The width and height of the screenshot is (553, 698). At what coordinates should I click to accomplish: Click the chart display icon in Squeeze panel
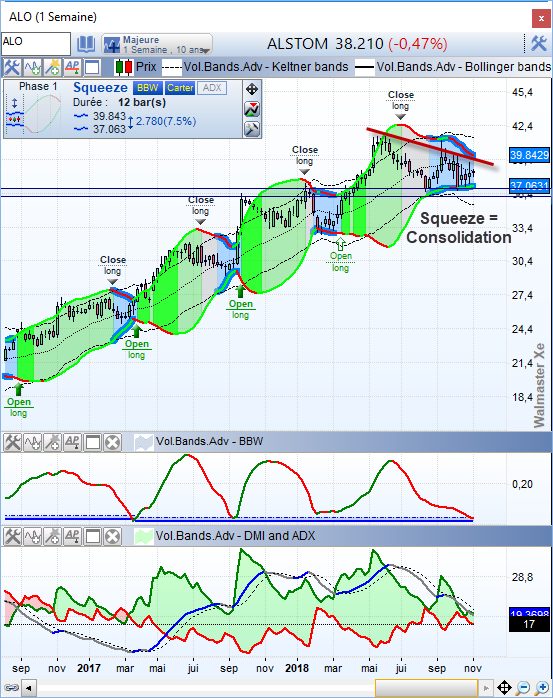tap(252, 109)
